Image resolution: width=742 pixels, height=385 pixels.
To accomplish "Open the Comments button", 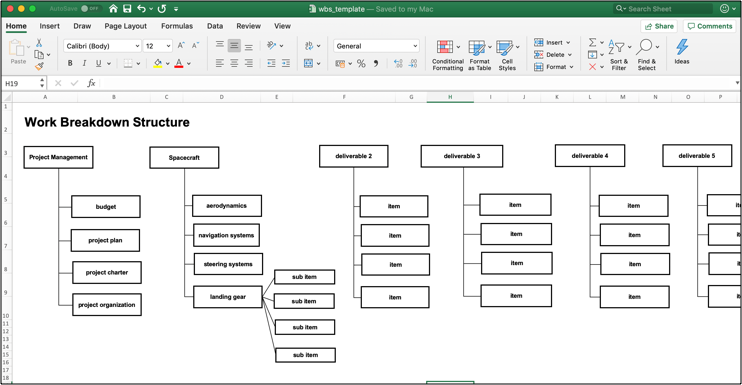I will point(710,26).
